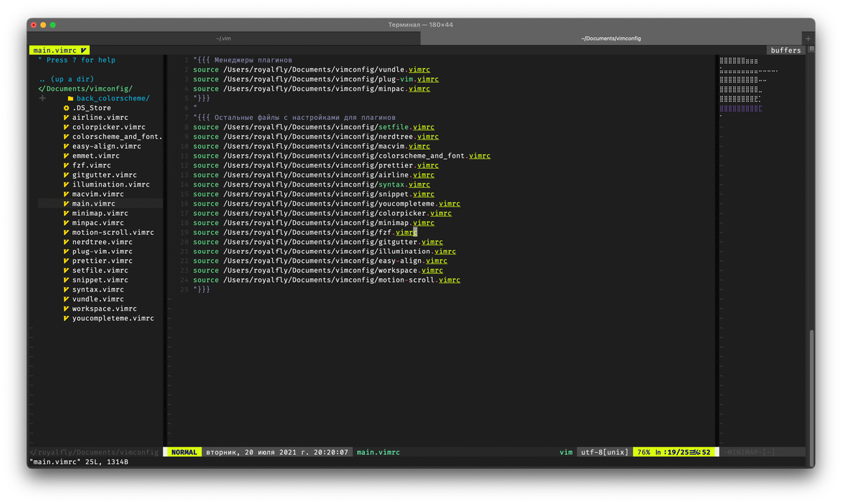This screenshot has width=842, height=504.
Task: Click the gear icon of .DS_Store
Action: click(x=66, y=108)
